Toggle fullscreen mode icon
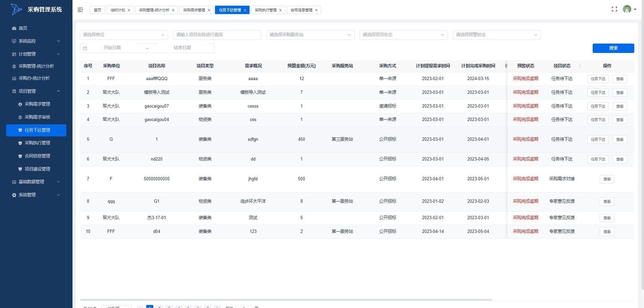Viewport: 644px width, 308px height. click(x=614, y=9)
